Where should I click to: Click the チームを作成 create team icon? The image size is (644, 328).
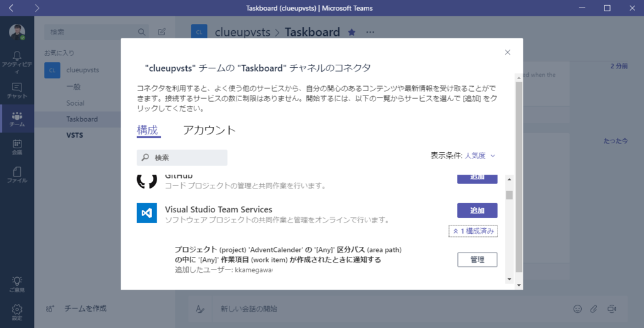tap(50, 309)
